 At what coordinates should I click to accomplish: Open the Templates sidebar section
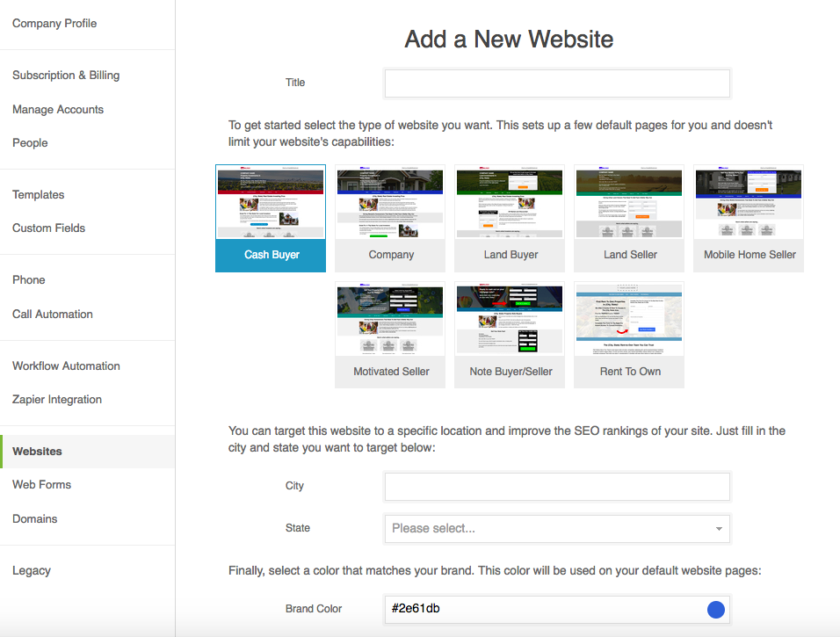coord(39,195)
